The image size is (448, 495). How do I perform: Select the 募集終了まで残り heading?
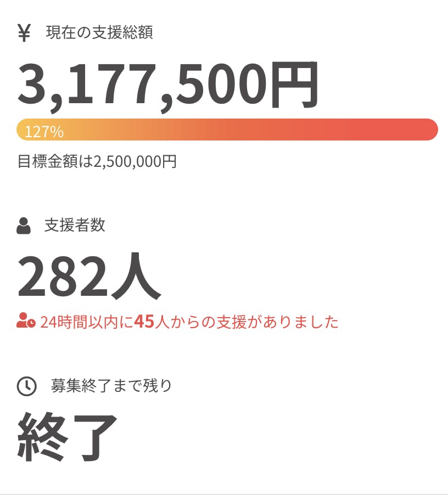point(111,386)
